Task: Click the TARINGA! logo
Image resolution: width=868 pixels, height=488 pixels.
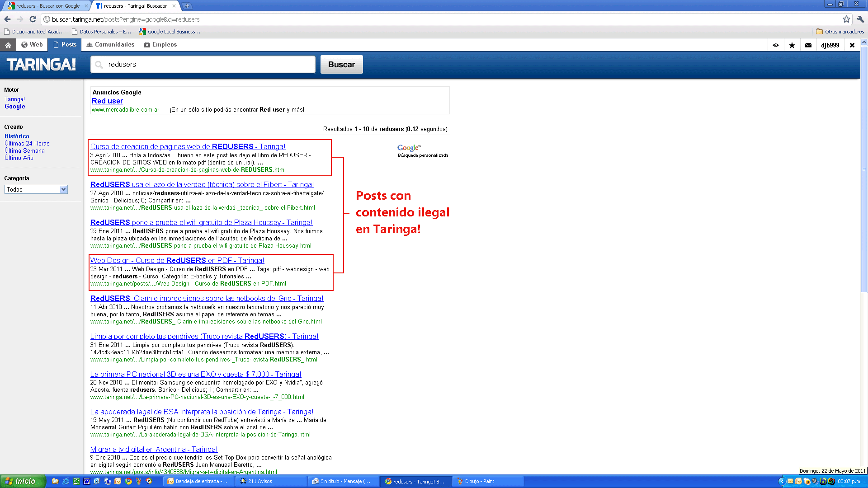Action: click(41, 65)
